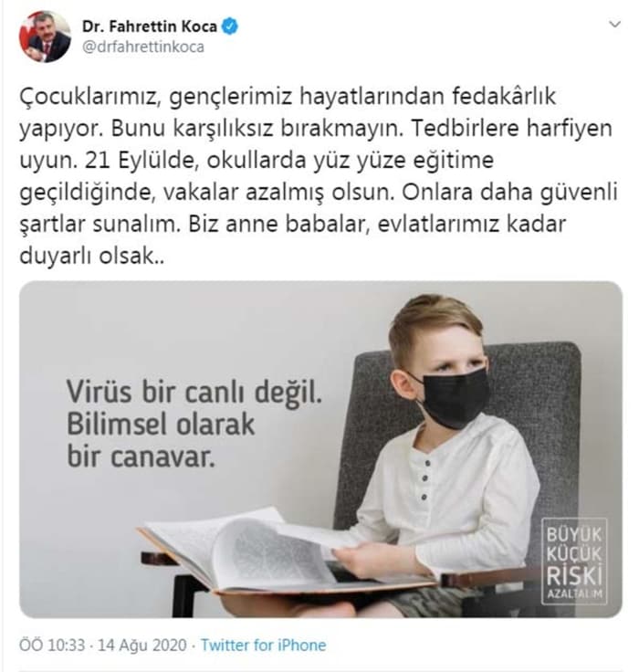Expand the tweet options chevron menu
This screenshot has height=672, width=639.
[615, 25]
